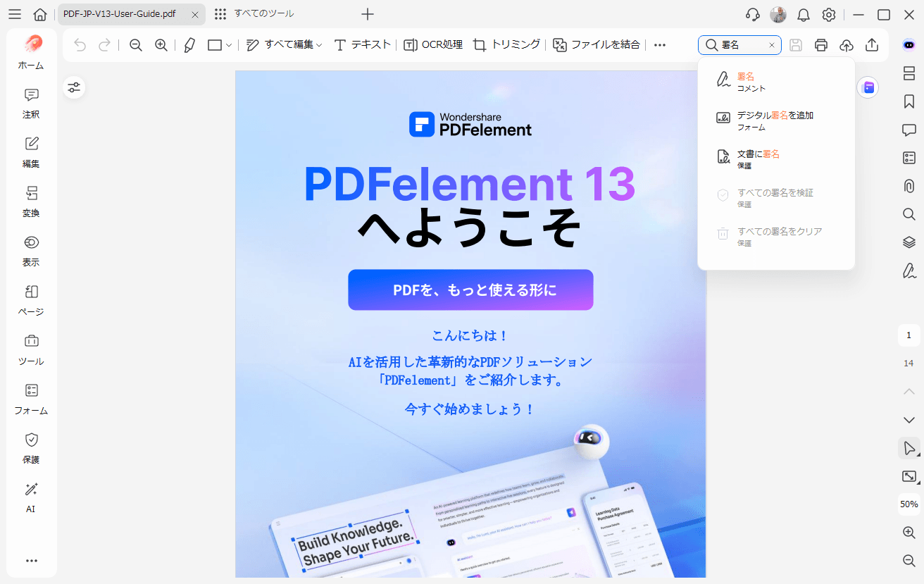924x584 pixels.
Task: Go to the フォーム section
Action: click(31, 399)
